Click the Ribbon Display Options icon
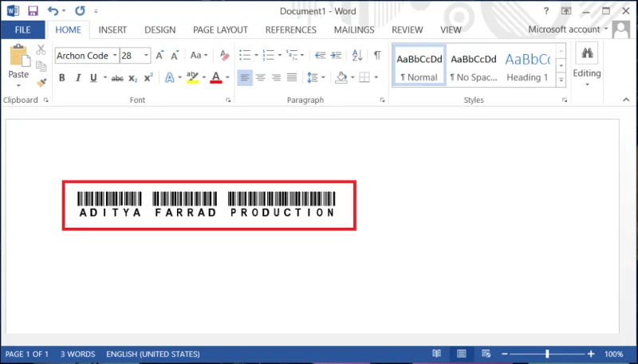Image resolution: width=638 pixels, height=364 pixels. 566,11
